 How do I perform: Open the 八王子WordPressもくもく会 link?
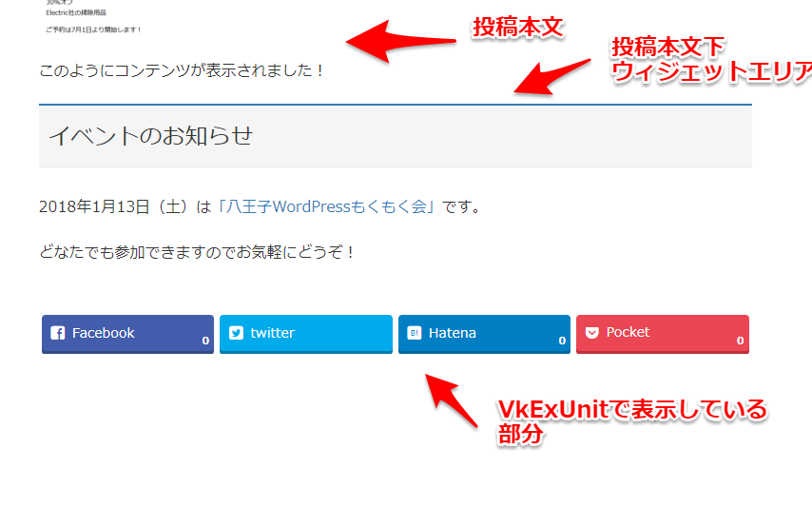(x=326, y=206)
